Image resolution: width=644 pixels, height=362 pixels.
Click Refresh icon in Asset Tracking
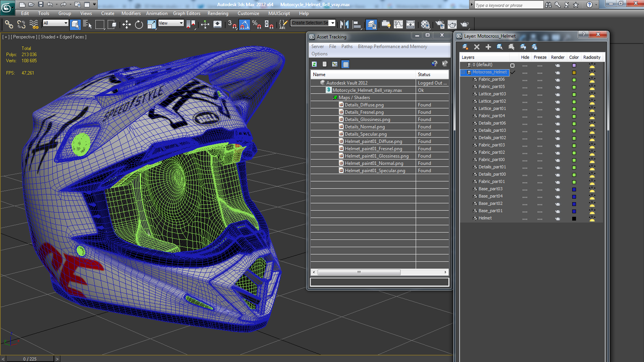(314, 64)
